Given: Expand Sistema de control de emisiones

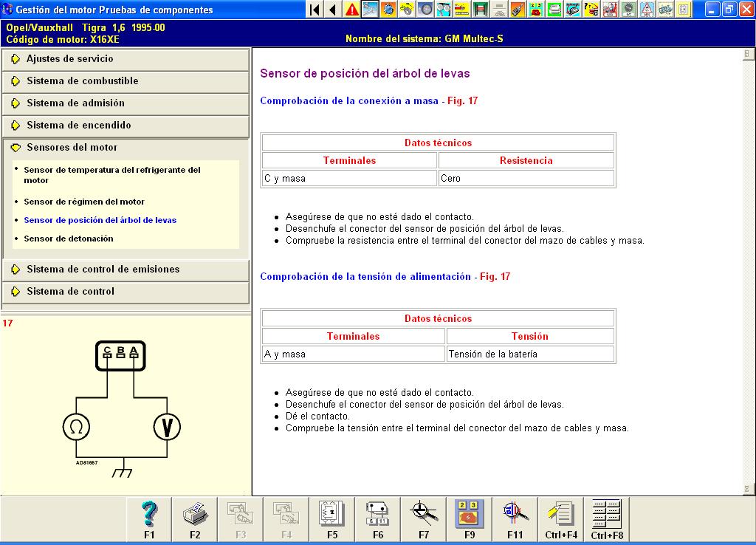Looking at the screenshot, I should (103, 270).
